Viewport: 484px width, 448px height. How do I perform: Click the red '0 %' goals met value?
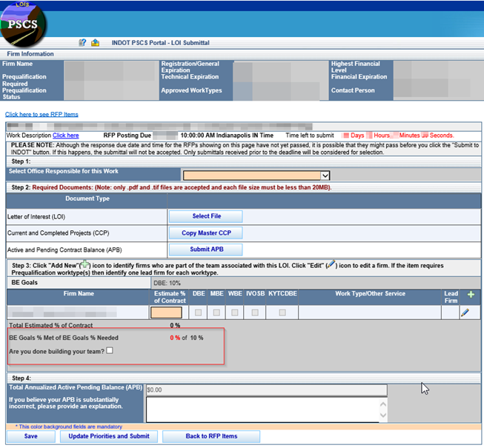click(175, 338)
